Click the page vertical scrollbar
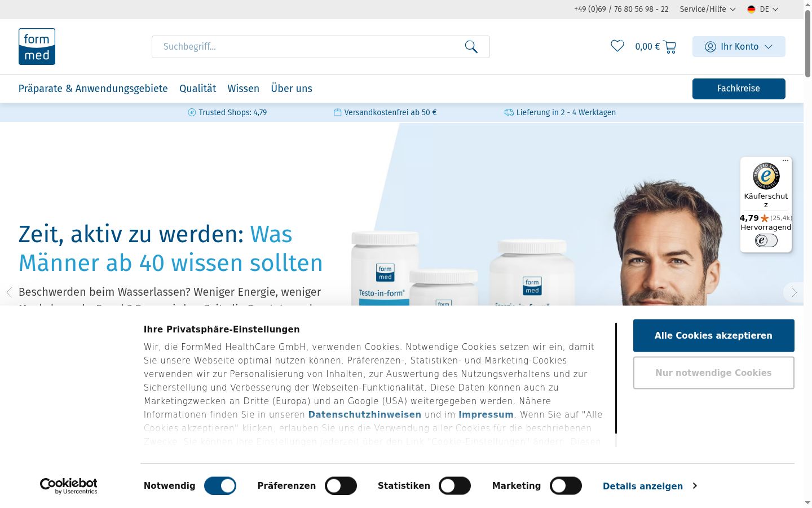The image size is (812, 508). tap(807, 44)
